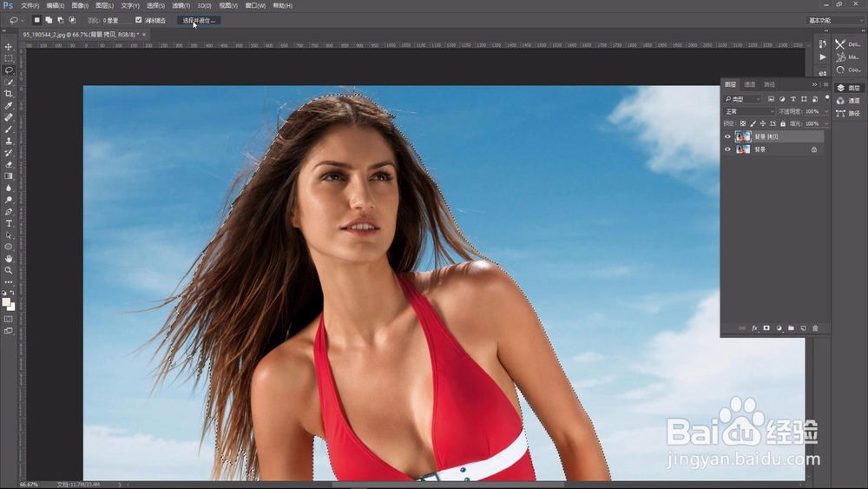This screenshot has height=489, width=868.
Task: Click the 选择并遮住 button
Action: pyautogui.click(x=199, y=21)
